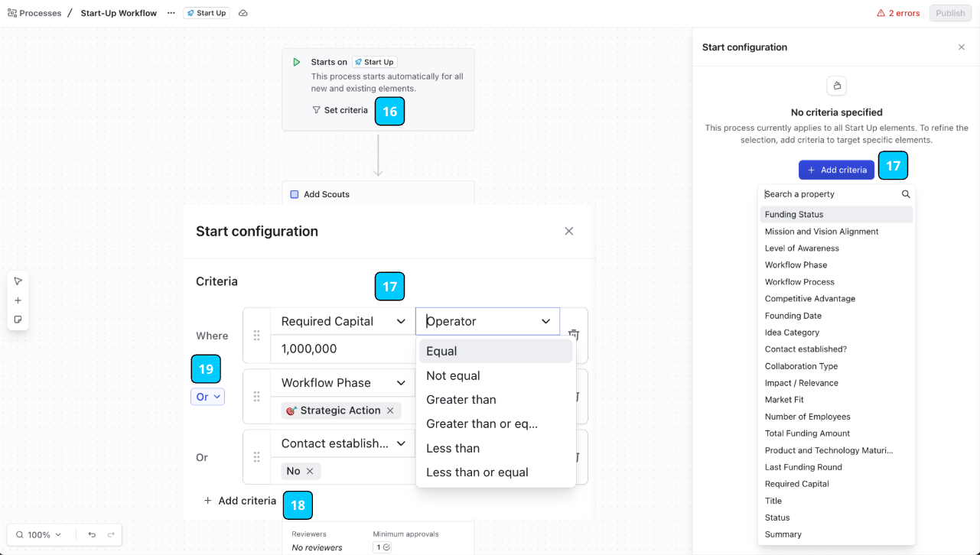Image resolution: width=980 pixels, height=555 pixels.
Task: Click the redo arrow at the bottom
Action: click(111, 534)
